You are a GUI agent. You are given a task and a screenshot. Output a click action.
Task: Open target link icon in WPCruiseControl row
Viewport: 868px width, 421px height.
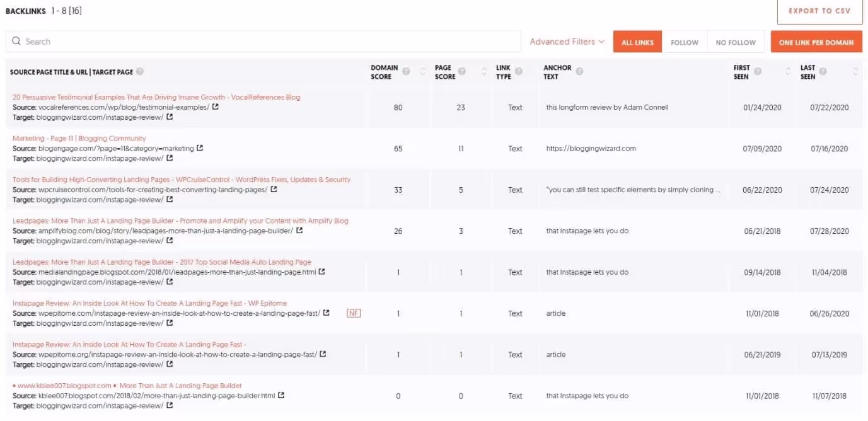point(170,199)
